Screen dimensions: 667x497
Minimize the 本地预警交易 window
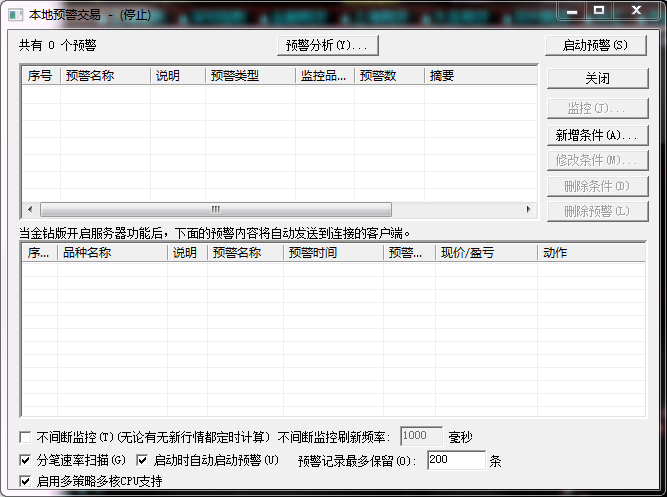point(572,11)
